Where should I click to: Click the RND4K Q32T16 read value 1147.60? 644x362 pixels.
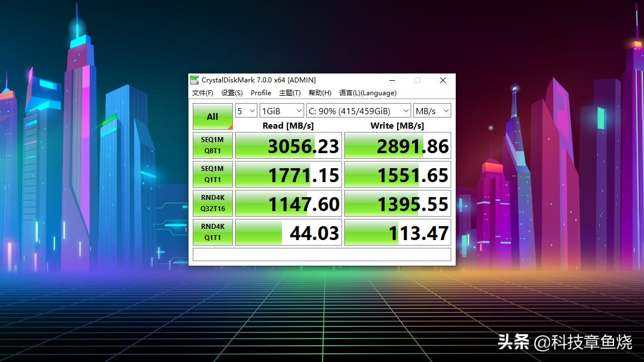coord(289,203)
